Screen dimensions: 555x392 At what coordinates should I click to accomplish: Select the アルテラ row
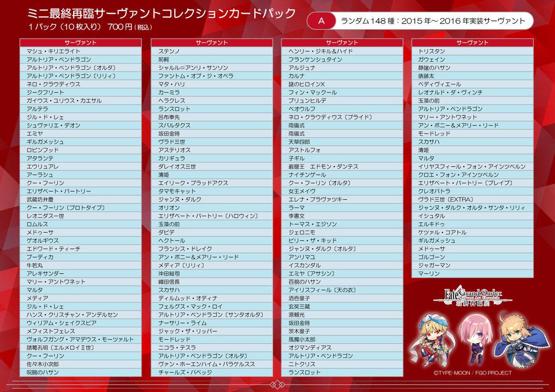[80, 109]
